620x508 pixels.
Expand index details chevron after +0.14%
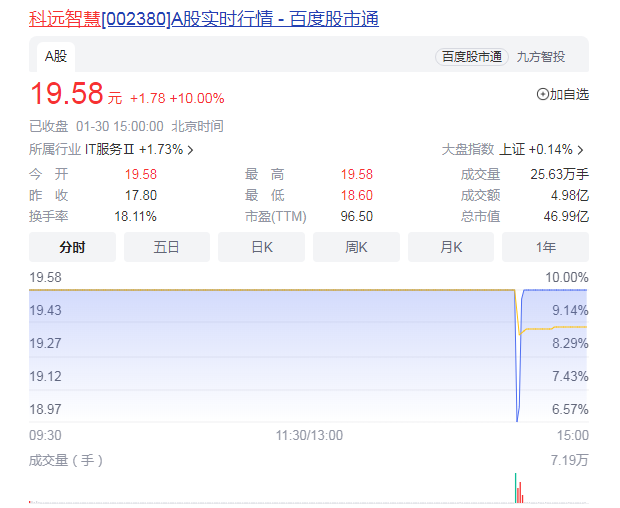pos(580,150)
